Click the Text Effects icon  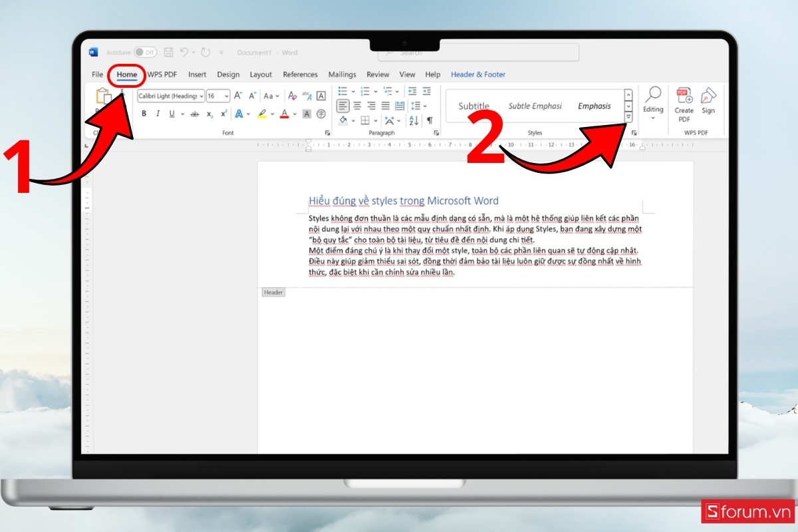[239, 114]
